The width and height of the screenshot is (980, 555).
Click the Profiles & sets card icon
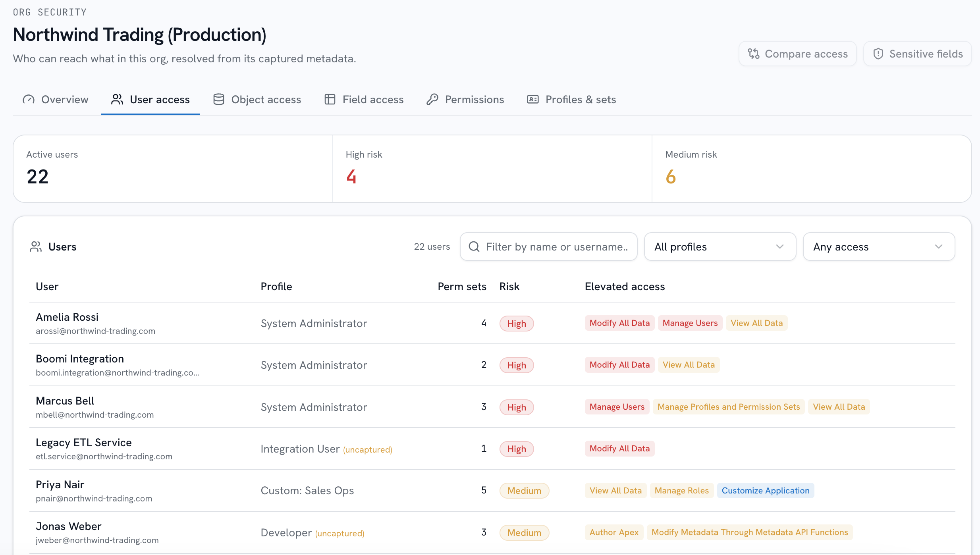click(533, 99)
